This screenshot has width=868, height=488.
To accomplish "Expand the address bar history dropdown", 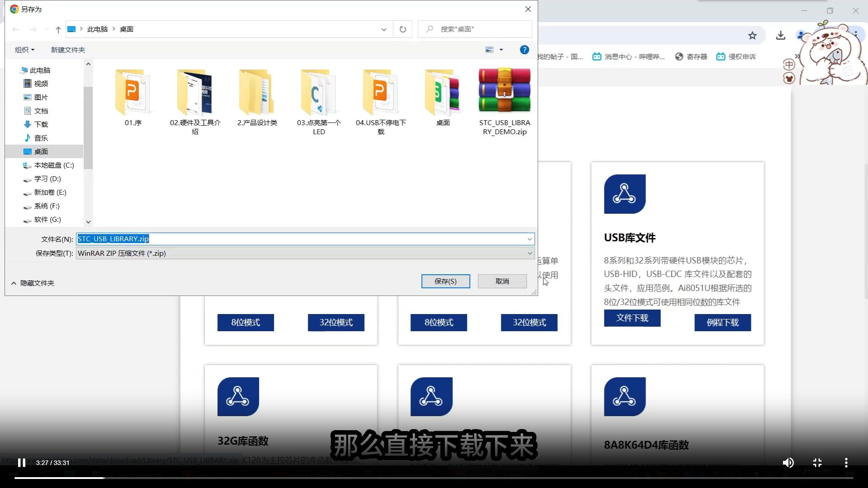I will (x=384, y=29).
